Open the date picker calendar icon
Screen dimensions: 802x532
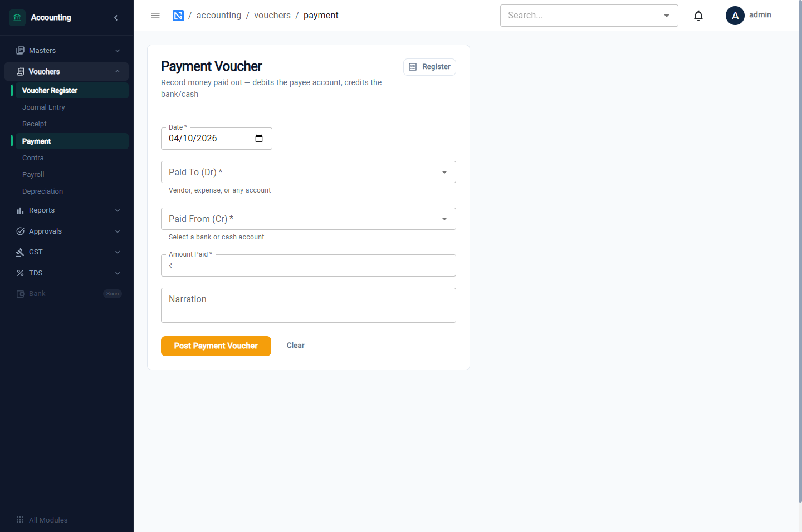(x=259, y=139)
